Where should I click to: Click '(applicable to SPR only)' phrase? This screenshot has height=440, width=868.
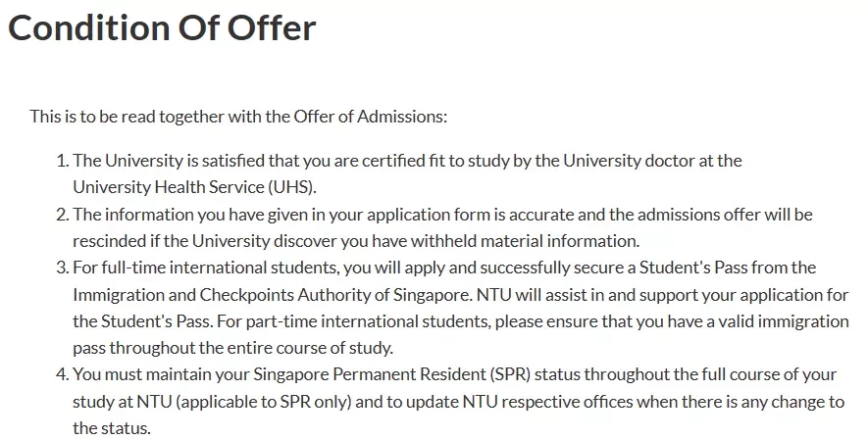264,402
